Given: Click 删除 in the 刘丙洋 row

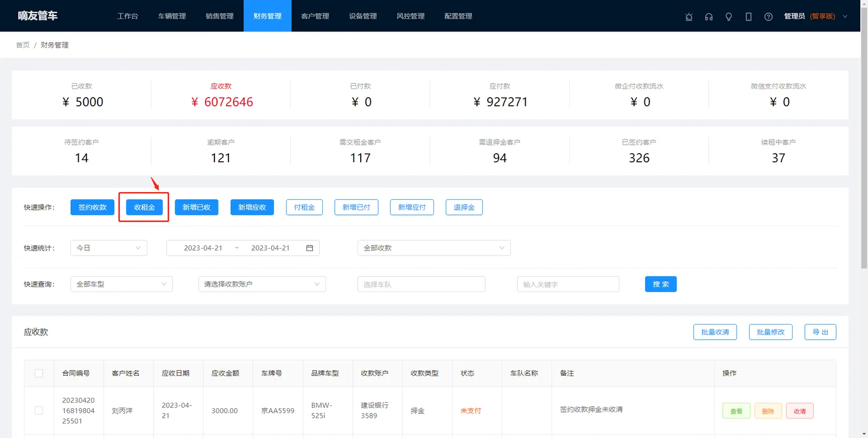Looking at the screenshot, I should coord(768,411).
